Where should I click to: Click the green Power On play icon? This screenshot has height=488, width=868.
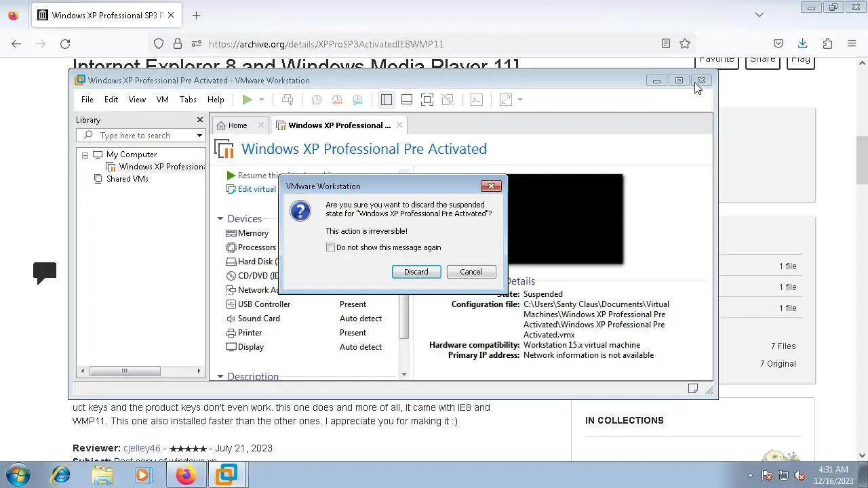pos(248,100)
